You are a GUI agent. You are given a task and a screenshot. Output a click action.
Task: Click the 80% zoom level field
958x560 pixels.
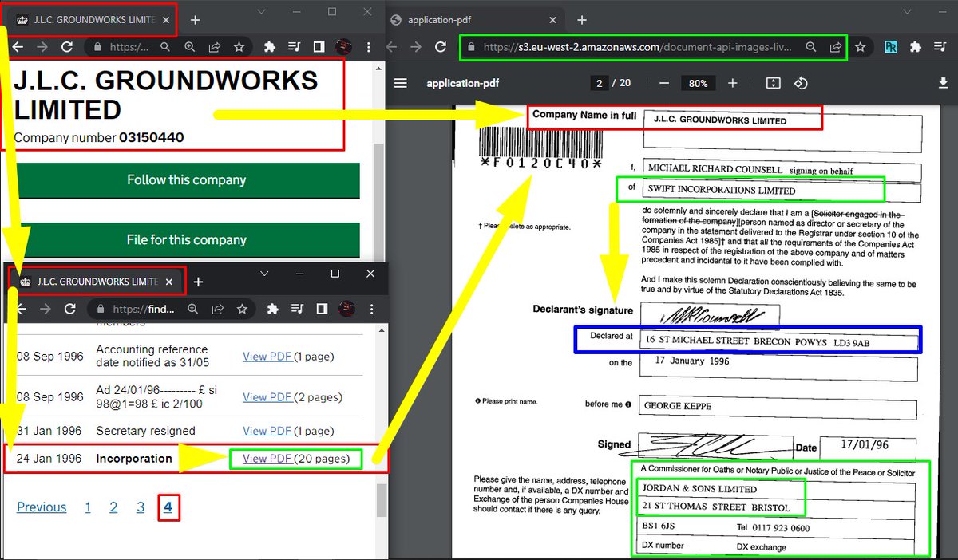pos(699,83)
